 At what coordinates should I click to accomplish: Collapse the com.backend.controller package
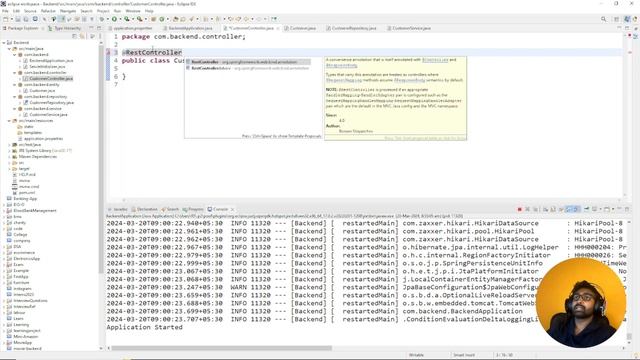pyautogui.click(x=15, y=73)
